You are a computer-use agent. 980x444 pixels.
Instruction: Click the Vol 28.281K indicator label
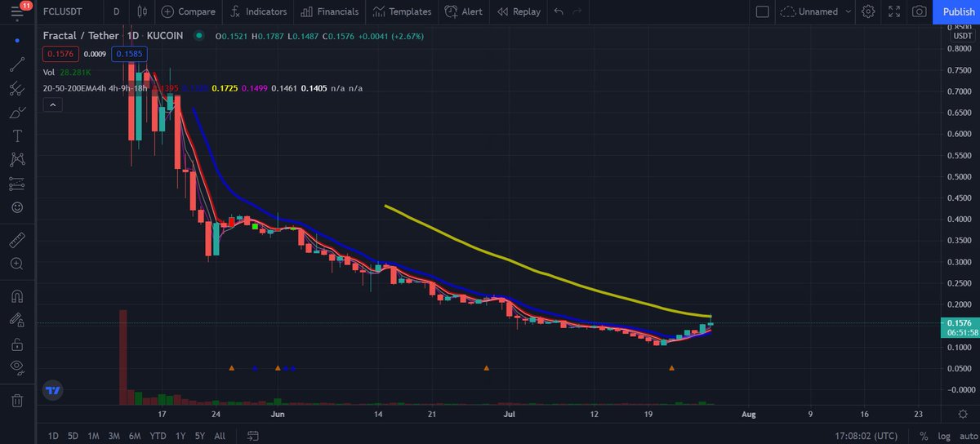tap(68, 72)
